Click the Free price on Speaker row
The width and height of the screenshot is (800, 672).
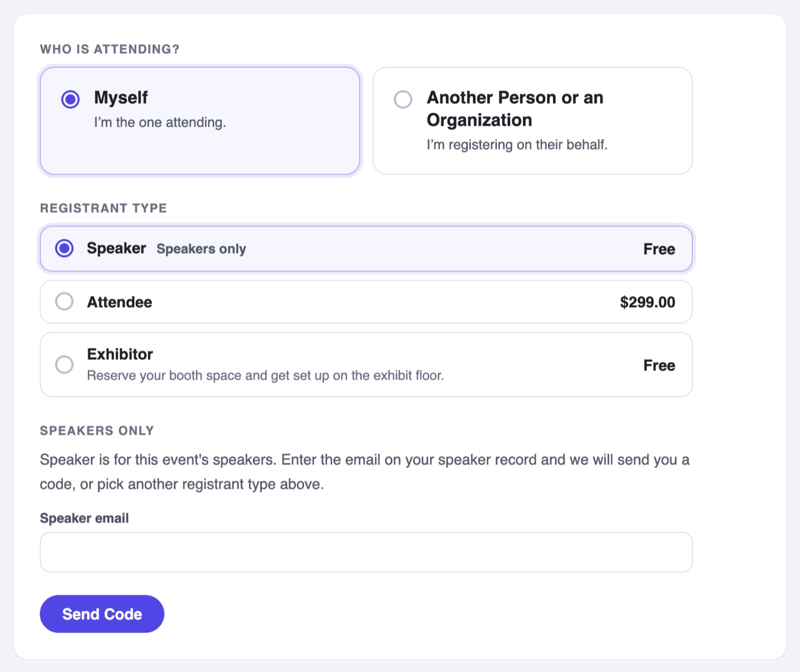click(659, 249)
